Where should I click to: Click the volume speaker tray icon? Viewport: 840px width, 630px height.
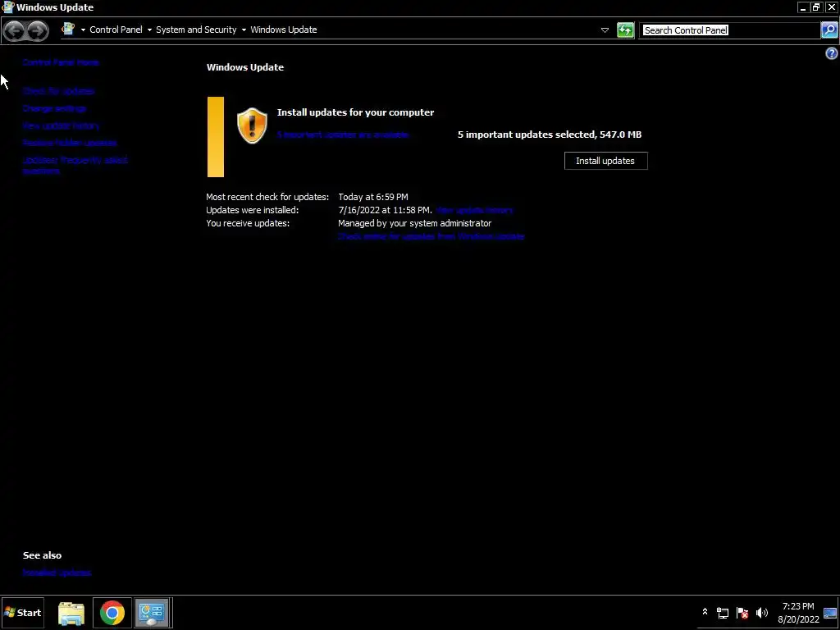[x=762, y=613]
